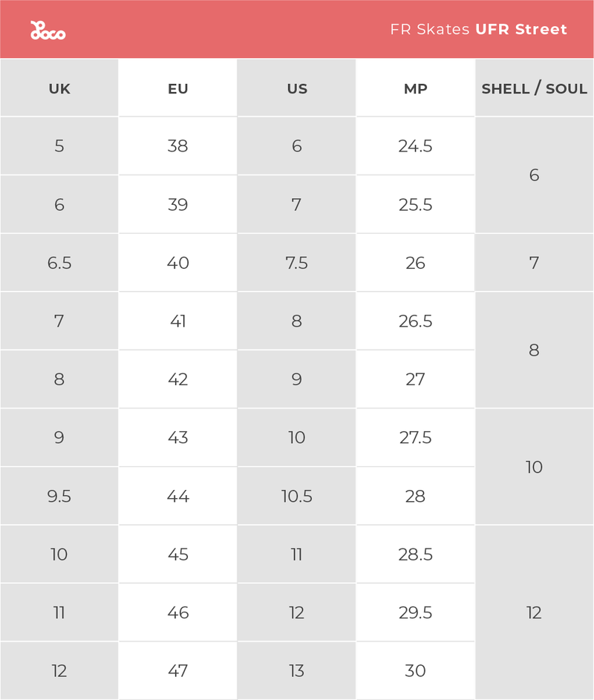Click UK size 6.5 cell

(x=59, y=263)
